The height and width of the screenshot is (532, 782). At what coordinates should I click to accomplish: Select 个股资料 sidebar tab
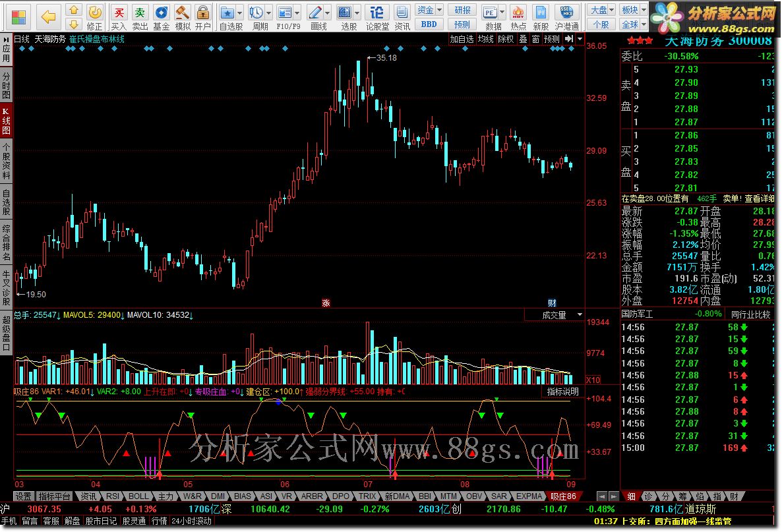coord(6,161)
